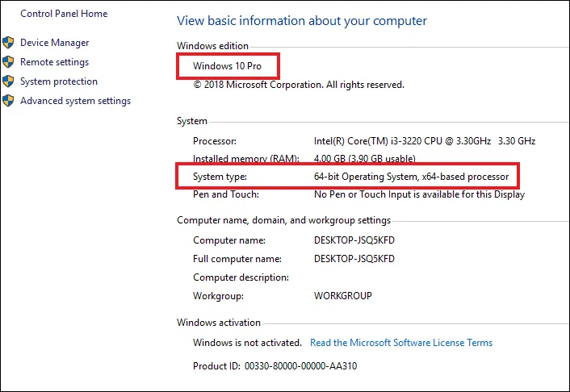Screen dimensions: 570x392
Task: Click the 4.00 GB installed memory value
Action: click(x=365, y=159)
